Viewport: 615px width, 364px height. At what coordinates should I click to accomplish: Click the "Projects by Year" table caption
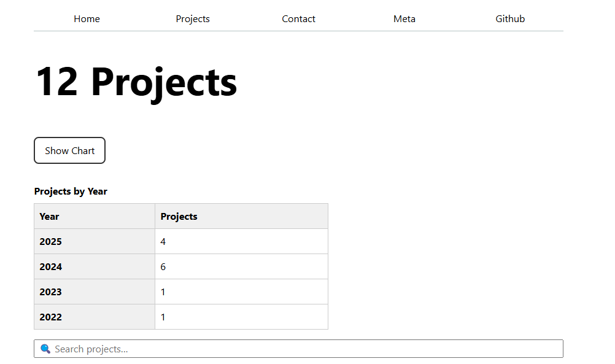71,192
